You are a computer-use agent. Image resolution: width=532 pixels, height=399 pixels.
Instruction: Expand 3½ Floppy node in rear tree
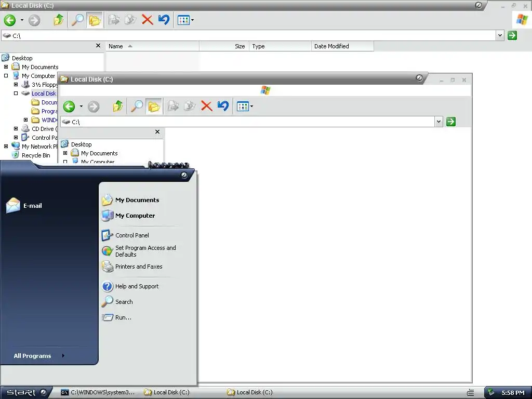coord(16,85)
